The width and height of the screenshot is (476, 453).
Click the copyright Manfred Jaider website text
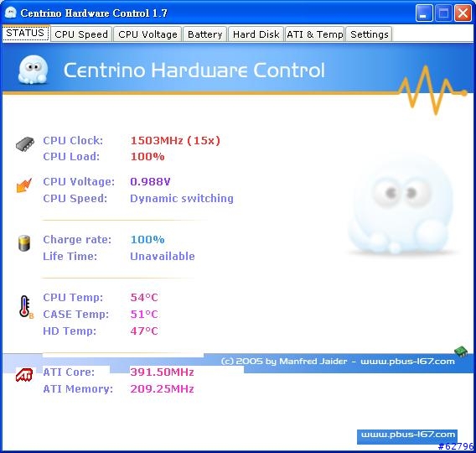(338, 362)
